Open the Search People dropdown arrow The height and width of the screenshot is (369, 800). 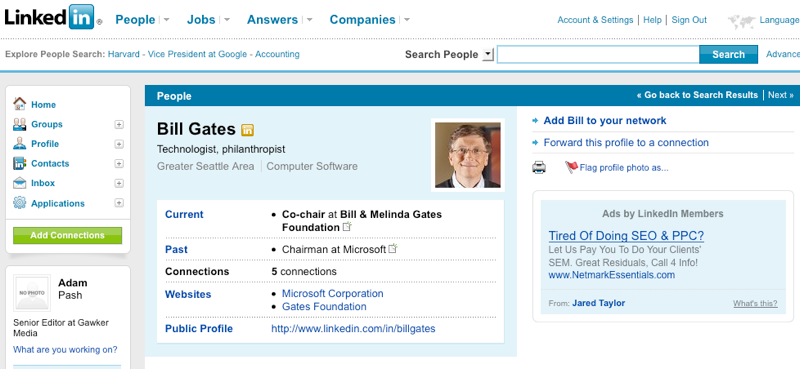[488, 54]
